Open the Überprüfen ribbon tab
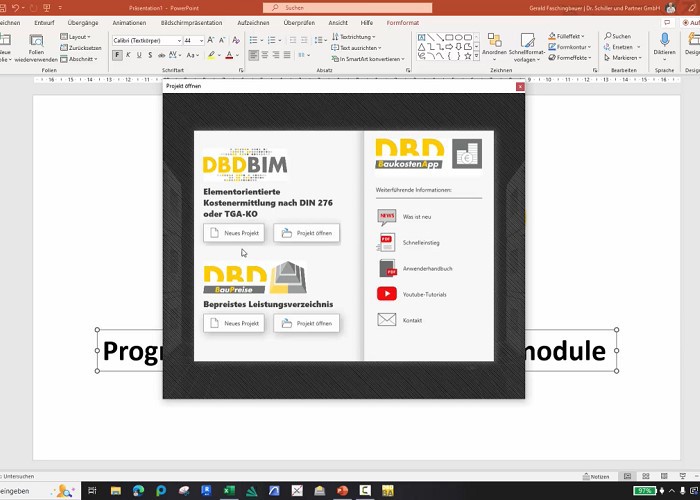Image resolution: width=700 pixels, height=500 pixels. point(299,22)
